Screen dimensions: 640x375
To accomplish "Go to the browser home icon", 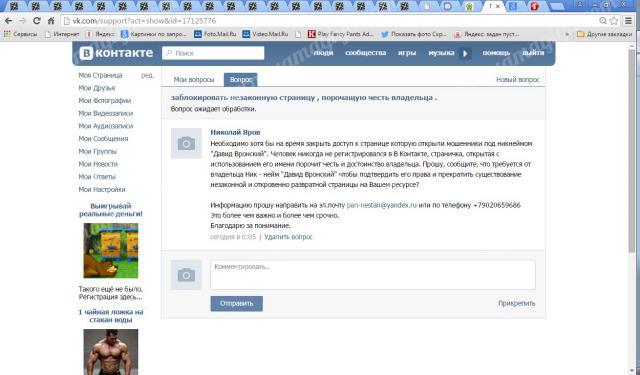I will pos(51,21).
